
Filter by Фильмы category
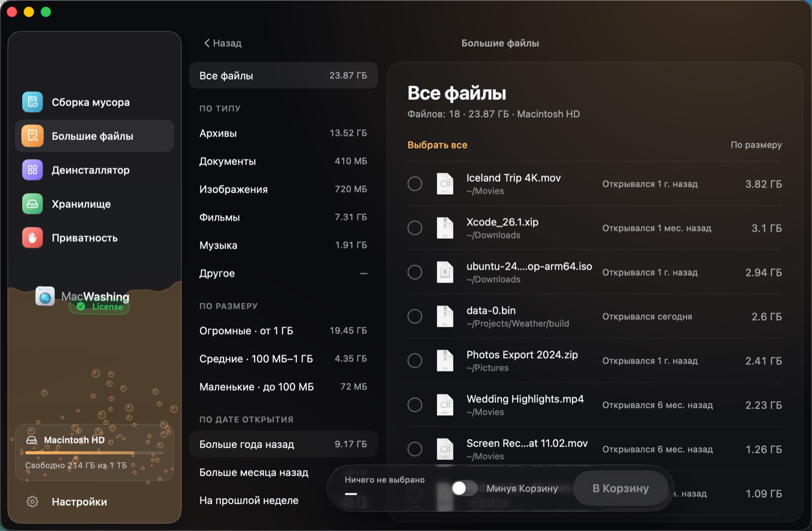click(283, 217)
